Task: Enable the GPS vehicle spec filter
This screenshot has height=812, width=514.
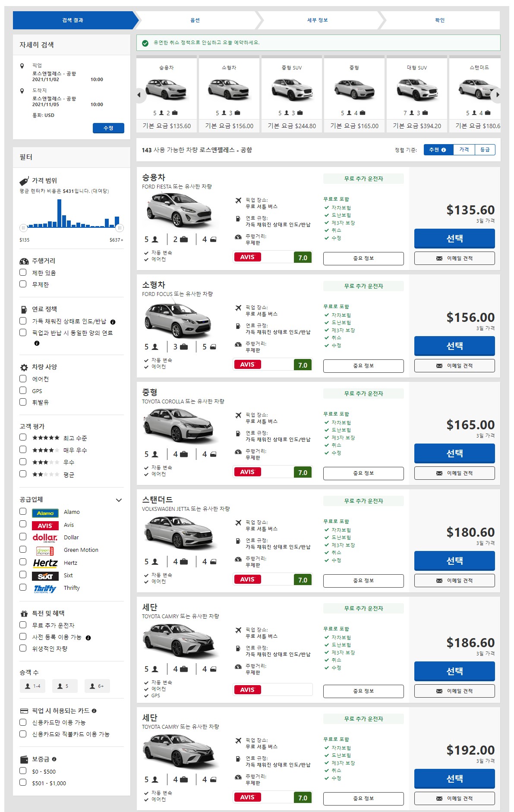Action: click(x=23, y=390)
